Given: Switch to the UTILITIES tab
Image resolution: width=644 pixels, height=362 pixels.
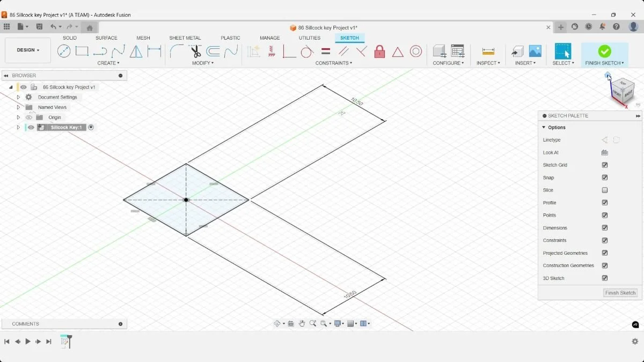Looking at the screenshot, I should [310, 38].
